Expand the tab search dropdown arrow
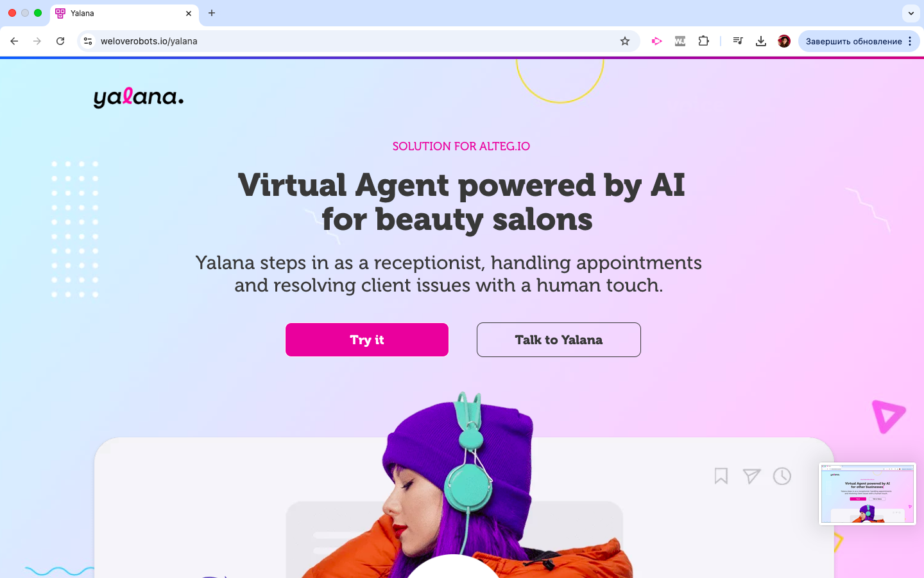This screenshot has width=924, height=578. pyautogui.click(x=911, y=13)
